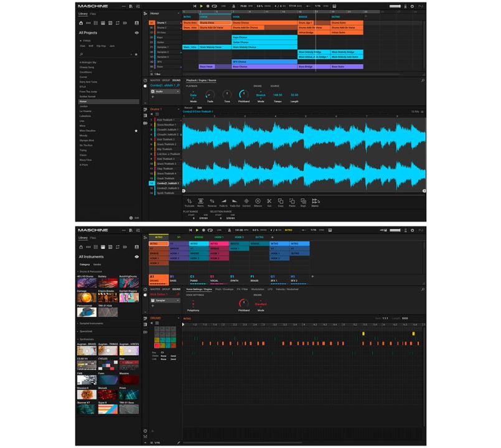Apply Fade In to the sample
This screenshot has width=501, height=448.
(223, 201)
